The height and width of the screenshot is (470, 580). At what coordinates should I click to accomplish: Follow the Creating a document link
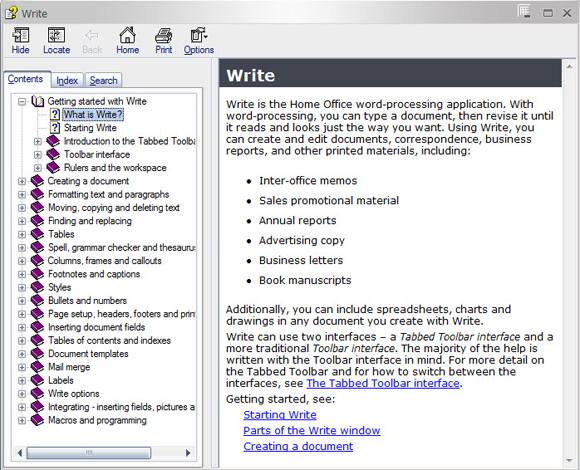(x=298, y=446)
